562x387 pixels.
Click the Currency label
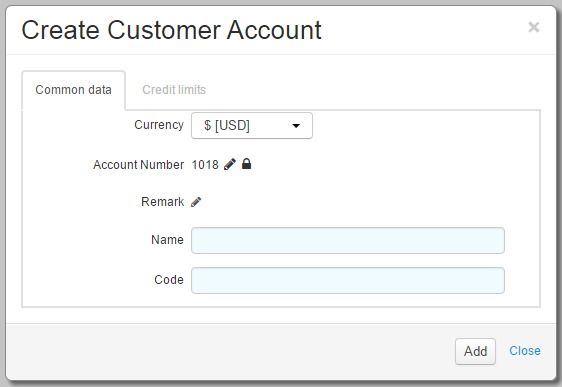coord(159,125)
